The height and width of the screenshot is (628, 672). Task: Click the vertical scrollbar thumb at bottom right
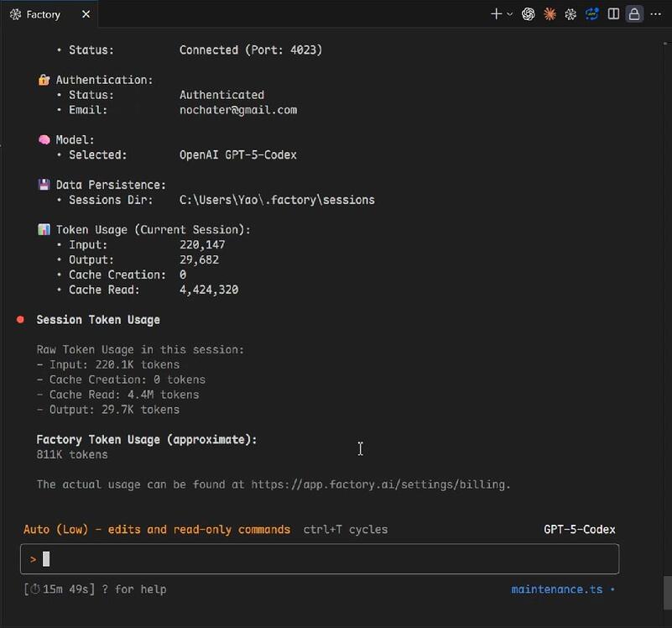click(x=667, y=593)
